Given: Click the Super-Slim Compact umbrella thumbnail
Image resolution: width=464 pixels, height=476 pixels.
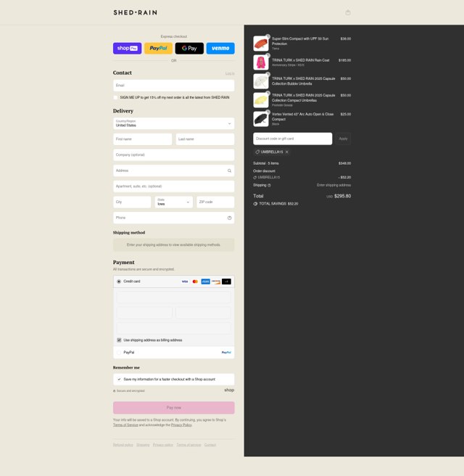Looking at the screenshot, I should tap(261, 44).
